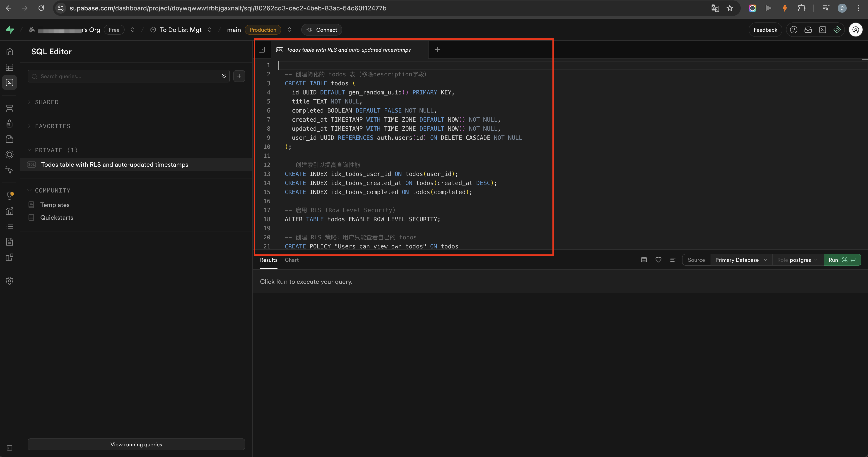868x457 pixels.
Task: Open the Realtime cursor icon in sidebar
Action: (10, 170)
